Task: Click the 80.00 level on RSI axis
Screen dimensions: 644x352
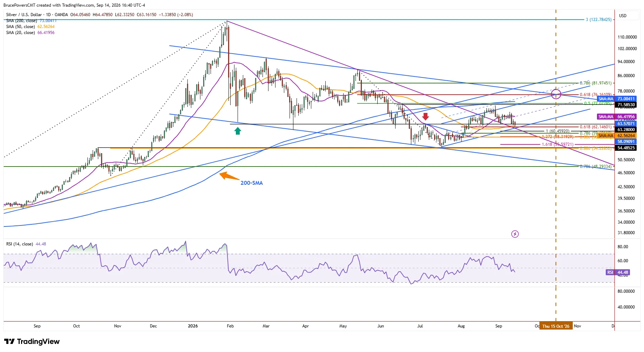Action: point(623,247)
